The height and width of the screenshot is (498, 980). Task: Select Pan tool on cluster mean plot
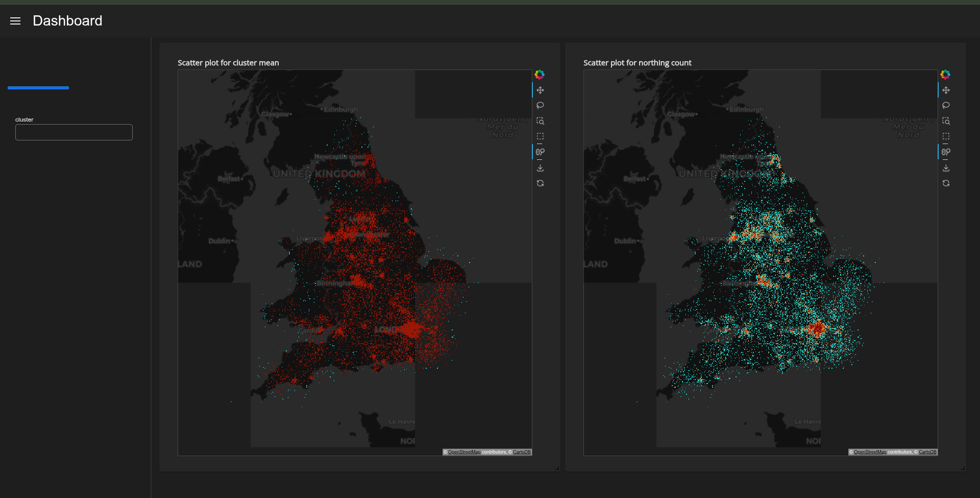coord(540,90)
